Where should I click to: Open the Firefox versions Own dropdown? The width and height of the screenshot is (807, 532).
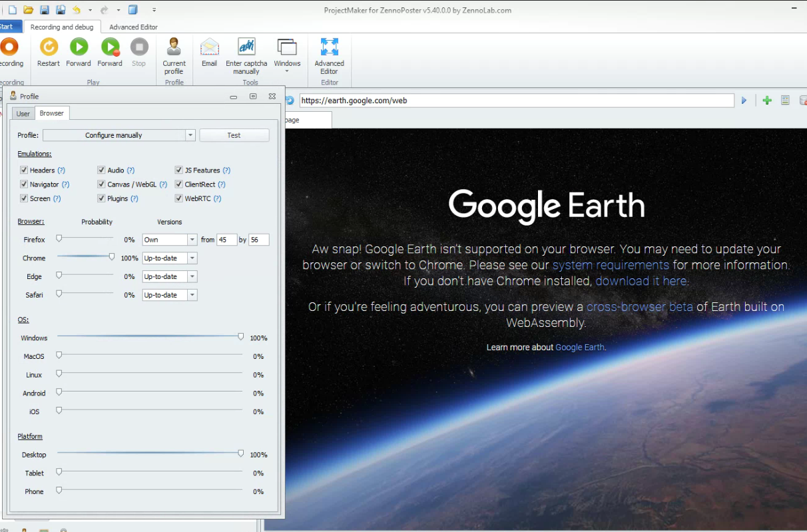[x=192, y=240]
